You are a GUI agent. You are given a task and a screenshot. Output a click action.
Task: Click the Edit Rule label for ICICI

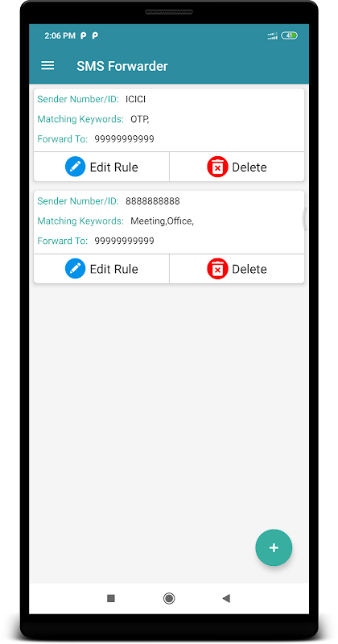coord(113,167)
